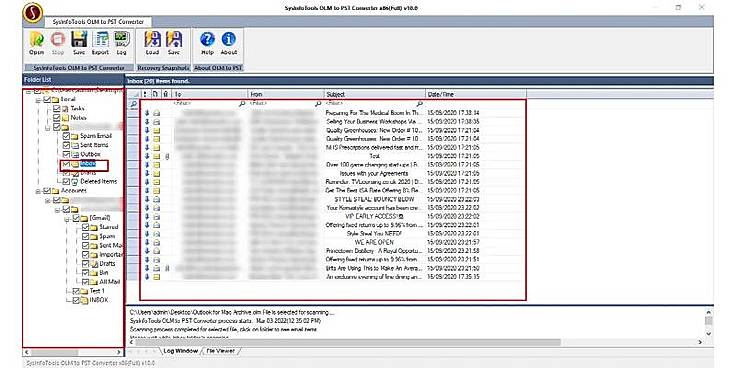Click the search magnifier in From filter
Screen dimensions: 736x368
point(318,103)
